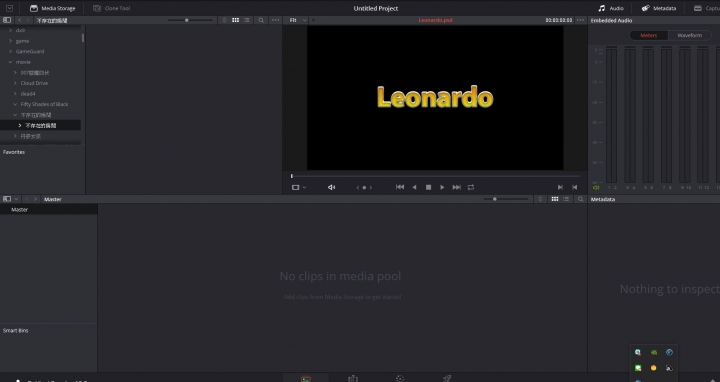Select the Cloud Drive folder
The image size is (720, 382).
pyautogui.click(x=34, y=83)
